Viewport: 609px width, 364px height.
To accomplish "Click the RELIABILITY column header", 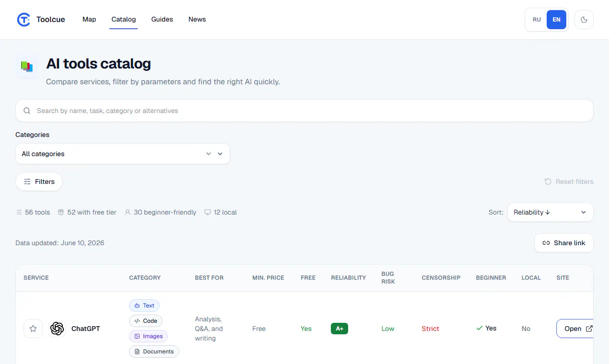I will 348,278.
